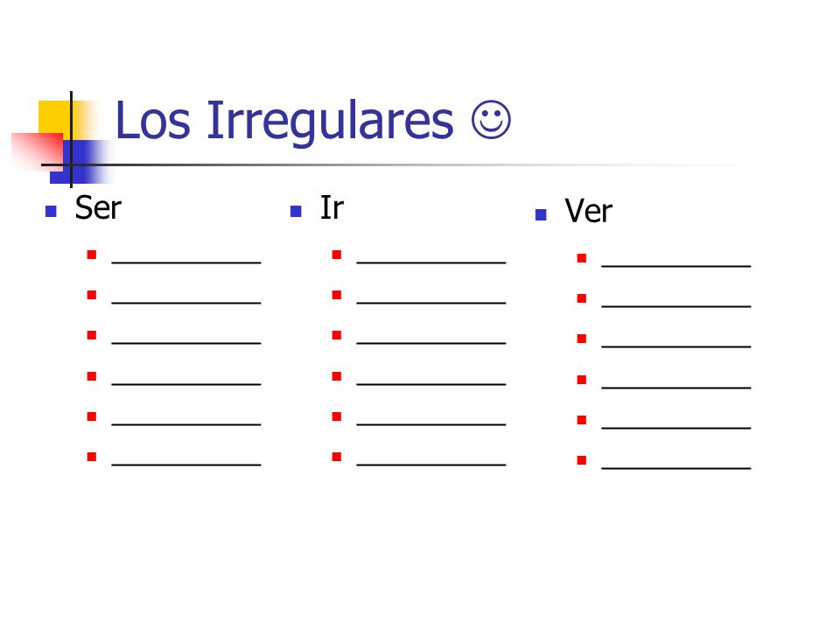The width and height of the screenshot is (840, 630).
Task: Click the red gradient square decoration
Action: [37, 151]
